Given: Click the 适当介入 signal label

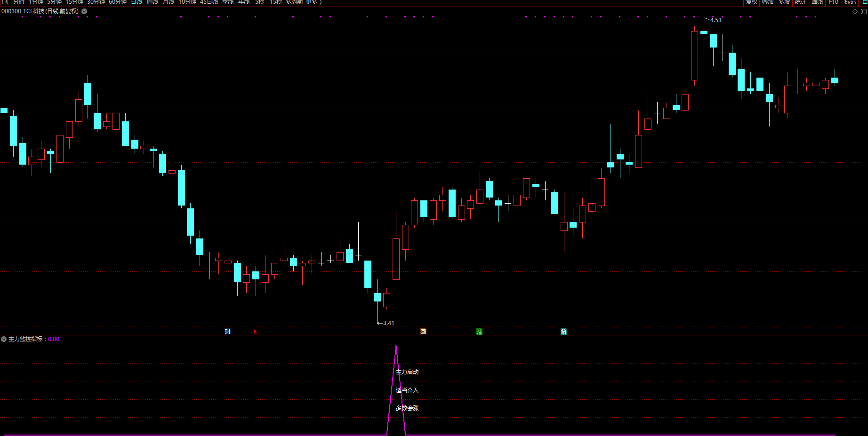Looking at the screenshot, I should (407, 390).
